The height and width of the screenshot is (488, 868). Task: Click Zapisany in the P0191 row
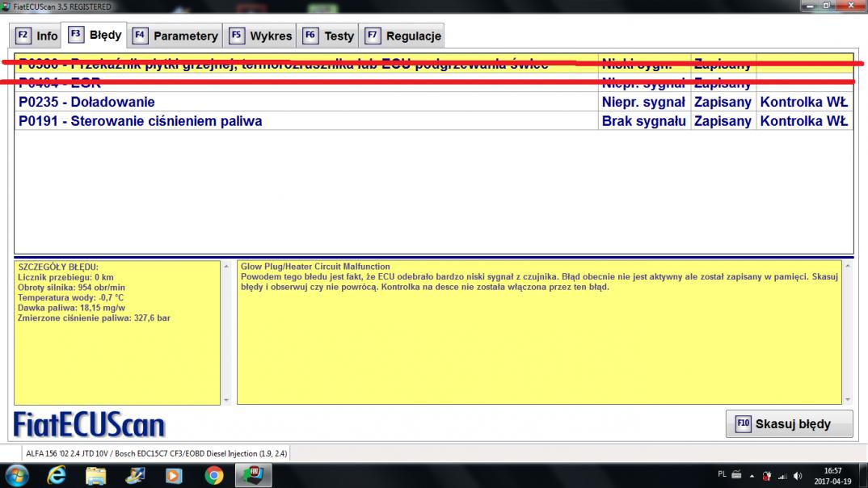coord(723,121)
